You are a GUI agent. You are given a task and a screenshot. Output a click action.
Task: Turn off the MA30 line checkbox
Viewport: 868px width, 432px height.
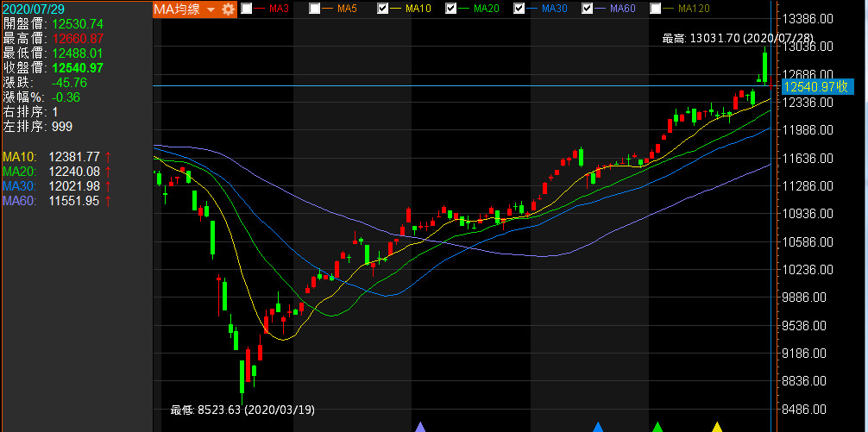(x=519, y=9)
